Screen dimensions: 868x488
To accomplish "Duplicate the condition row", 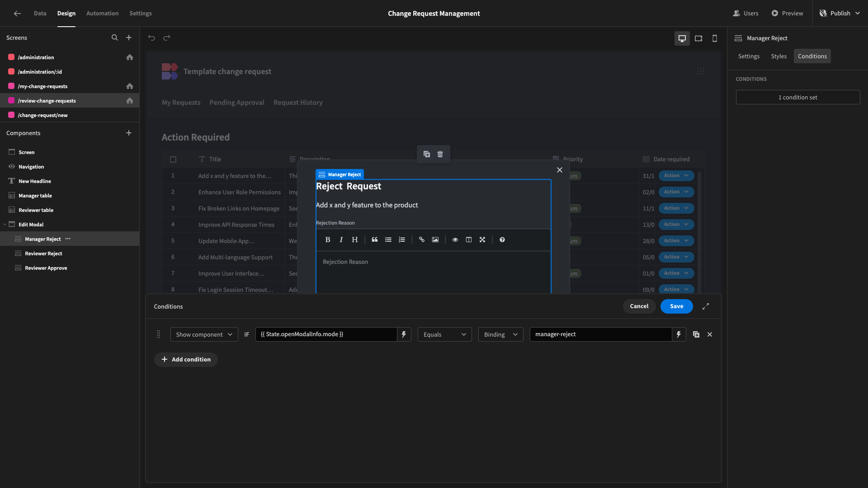I will click(696, 334).
